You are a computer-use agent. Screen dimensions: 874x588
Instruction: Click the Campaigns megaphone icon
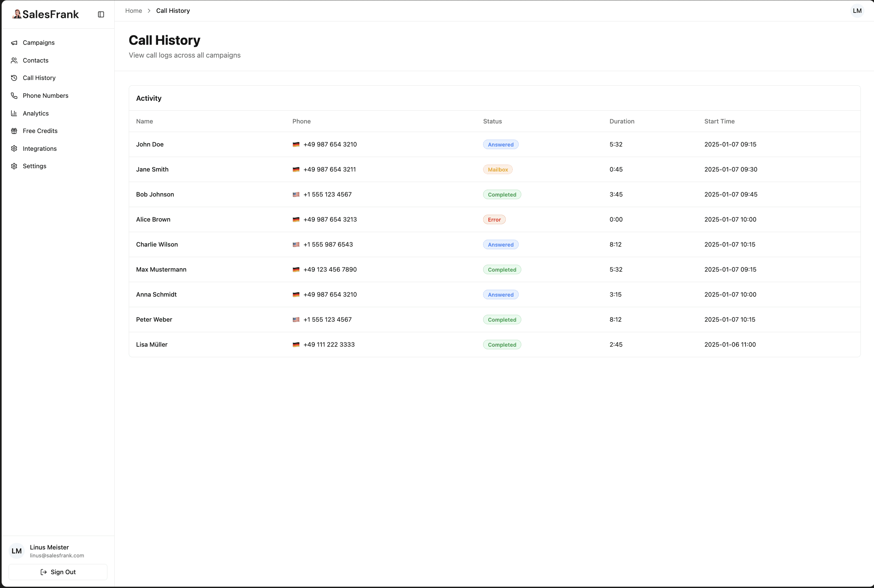pos(14,43)
